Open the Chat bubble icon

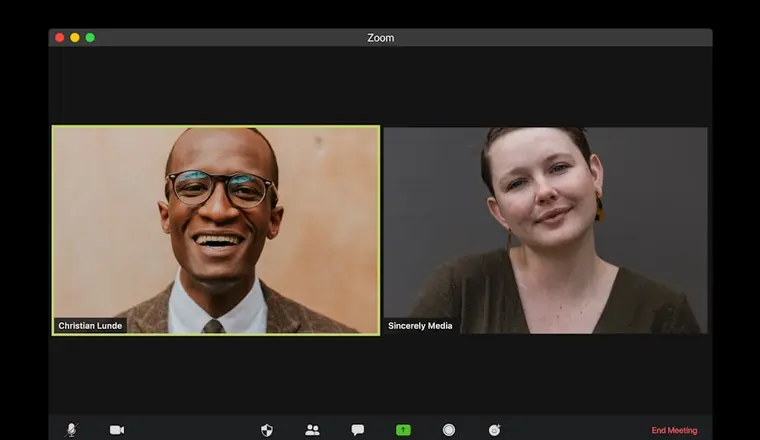[x=358, y=430]
